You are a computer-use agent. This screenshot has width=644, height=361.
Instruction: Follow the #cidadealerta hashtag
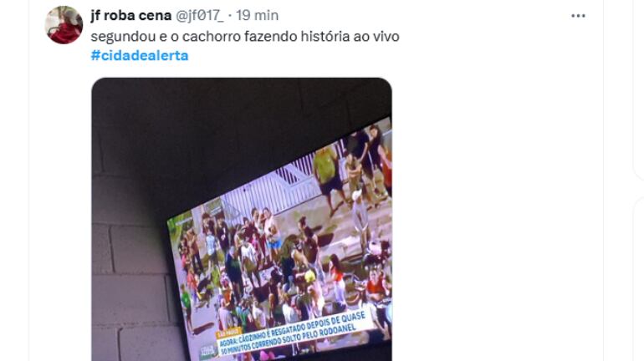click(x=140, y=55)
